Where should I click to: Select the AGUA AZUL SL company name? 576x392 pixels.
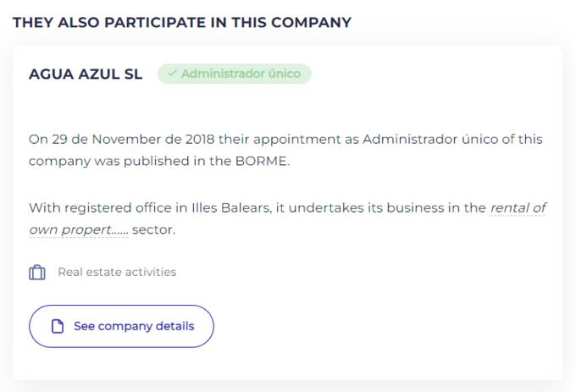86,74
